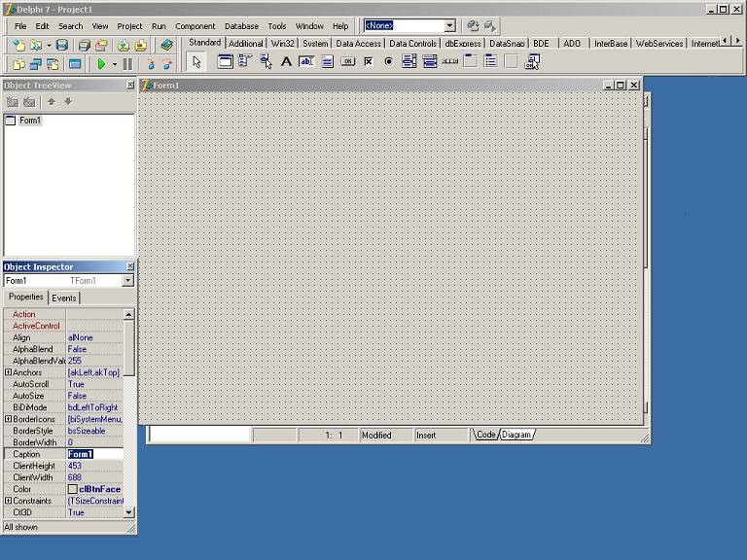Open the Component menu
Image resolution: width=747 pixels, height=560 pixels.
click(195, 26)
